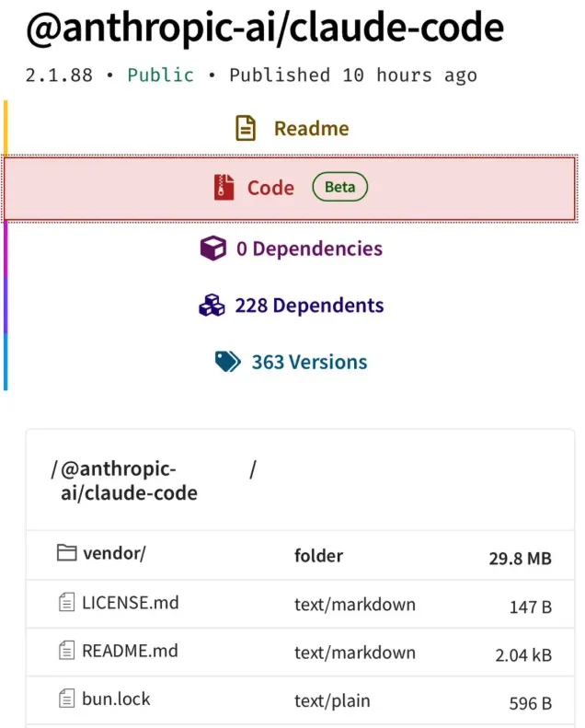Show the 228 Dependents tab
585x728 pixels.
[309, 306]
